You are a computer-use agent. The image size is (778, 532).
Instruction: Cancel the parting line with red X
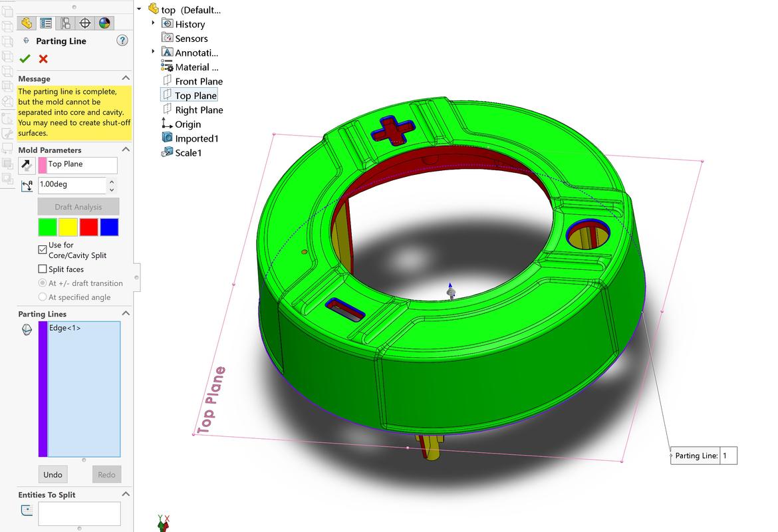[43, 59]
